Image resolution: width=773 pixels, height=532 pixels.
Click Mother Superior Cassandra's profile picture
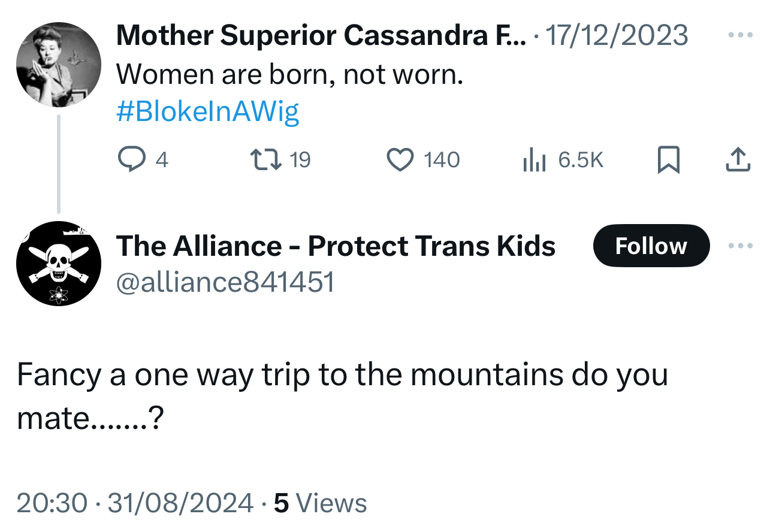click(x=58, y=65)
